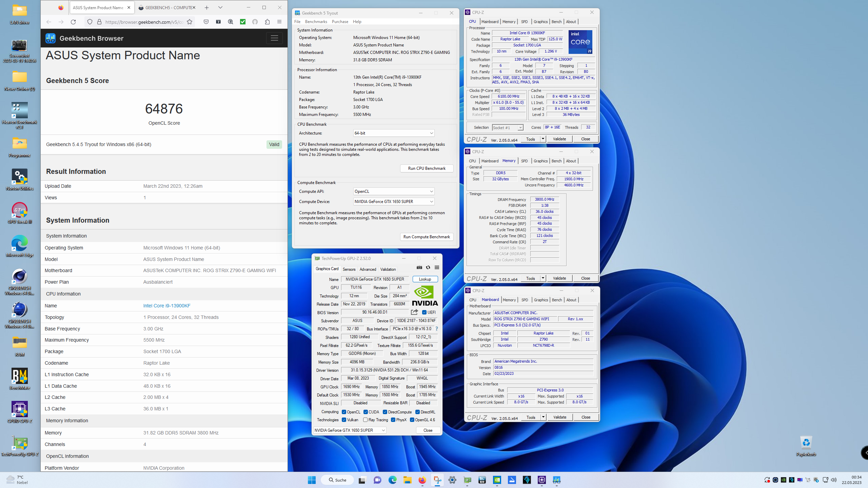868x488 pixels.
Task: Open the Intel Core i9-13900KF link
Action: [167, 305]
